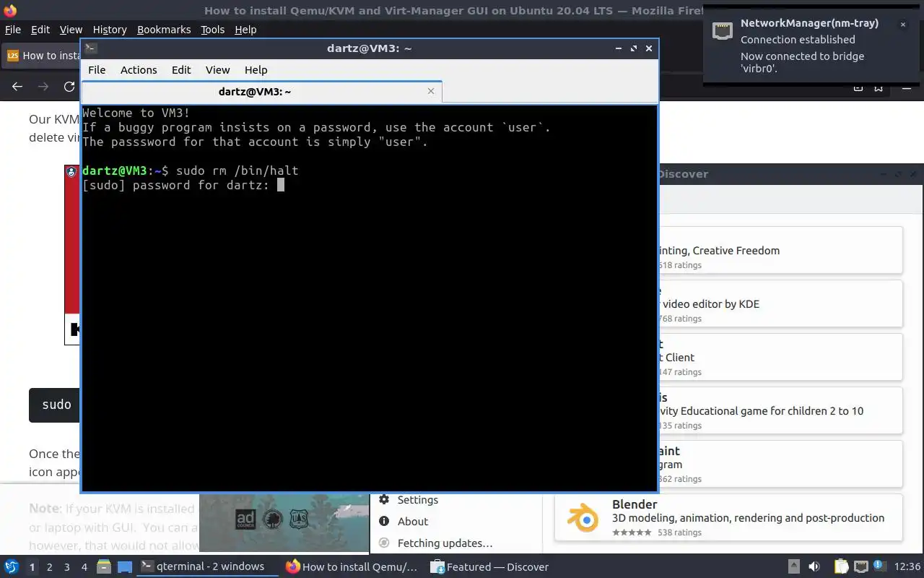Open the Blender app card in Discover
The height and width of the screenshot is (578, 924).
728,517
